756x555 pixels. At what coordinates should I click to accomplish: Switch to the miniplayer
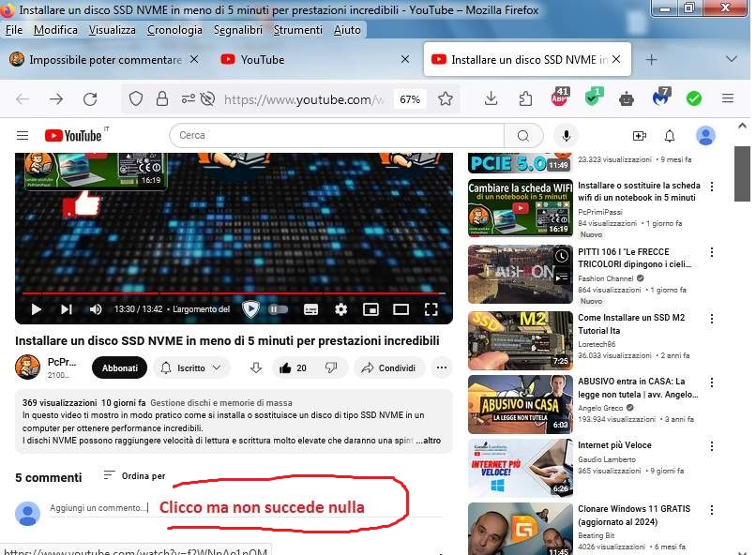[x=370, y=309]
